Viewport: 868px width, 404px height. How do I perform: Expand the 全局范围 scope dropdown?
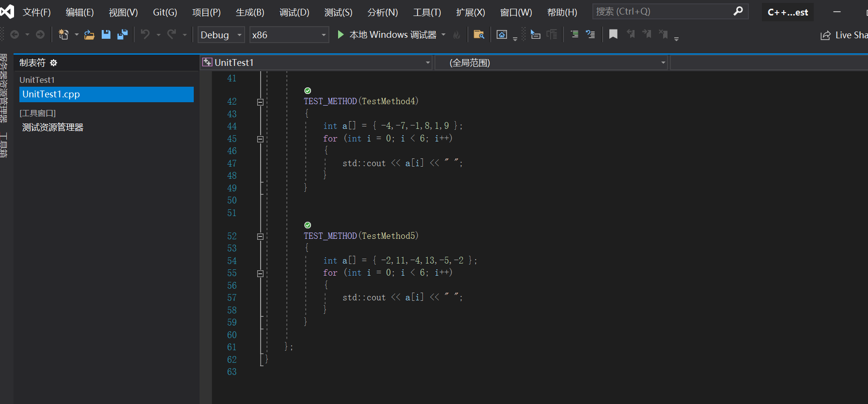[x=551, y=63]
